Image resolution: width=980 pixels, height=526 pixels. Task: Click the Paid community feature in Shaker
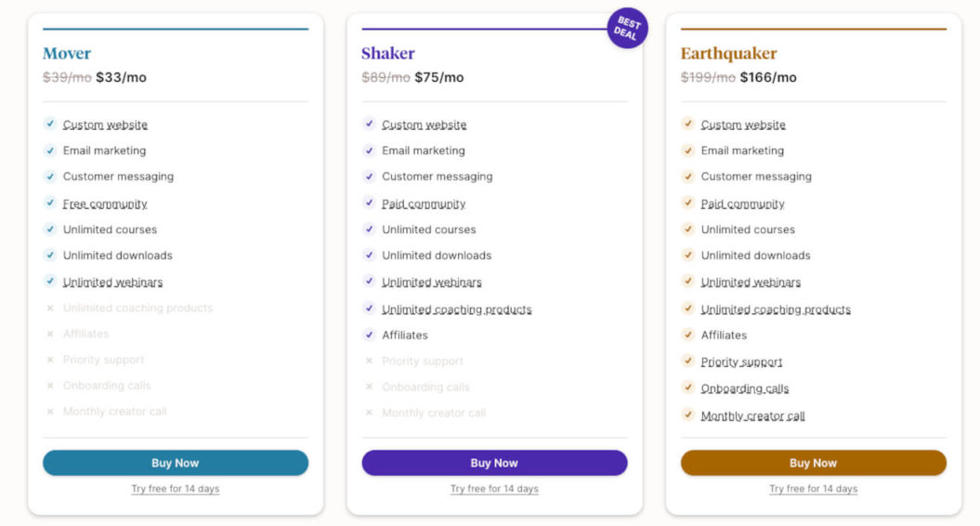tap(424, 204)
